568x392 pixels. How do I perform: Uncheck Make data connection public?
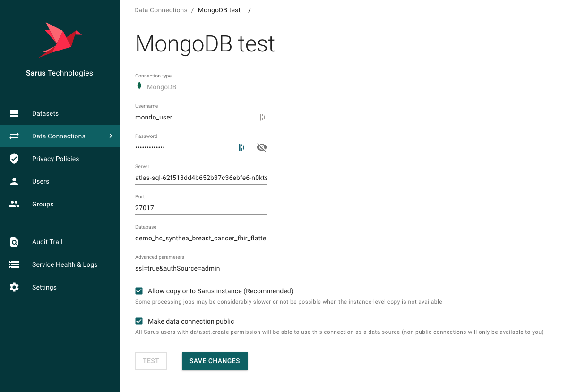[x=139, y=321]
